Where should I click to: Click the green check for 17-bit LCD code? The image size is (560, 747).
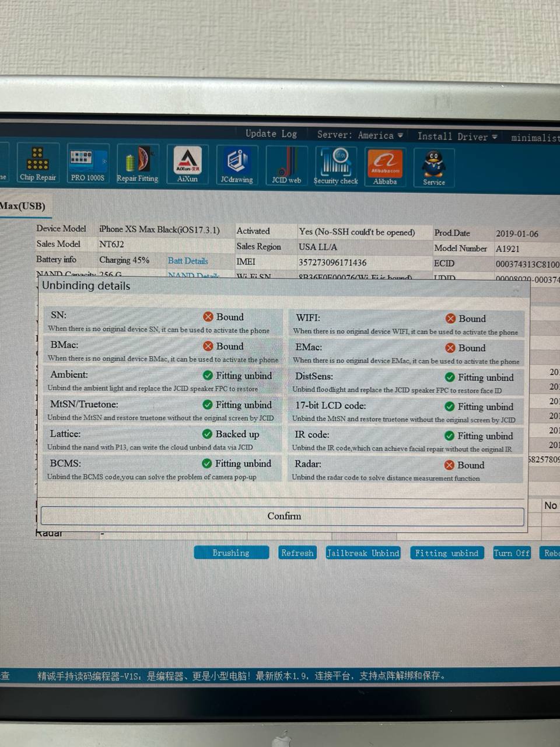pos(449,406)
